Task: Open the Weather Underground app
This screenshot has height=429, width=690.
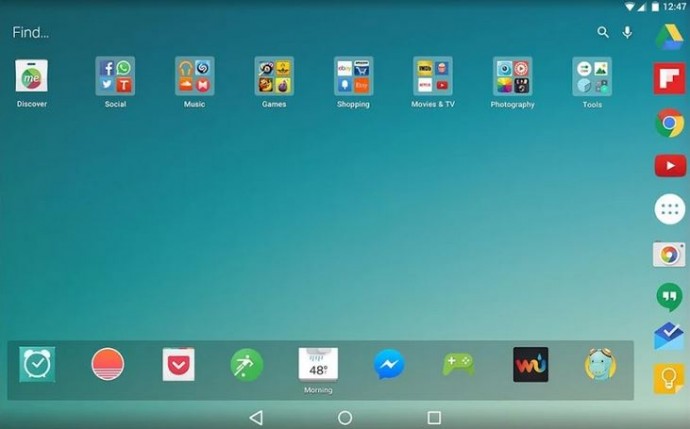Action: (x=530, y=365)
